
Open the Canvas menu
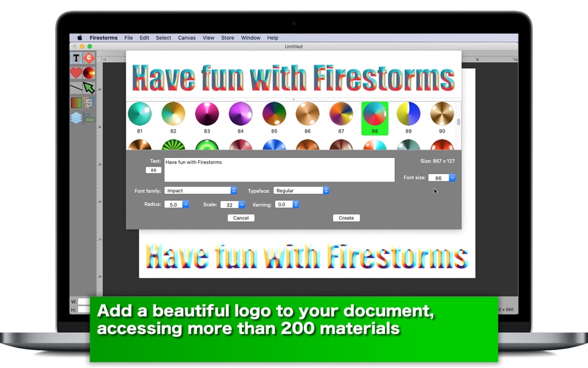[187, 38]
